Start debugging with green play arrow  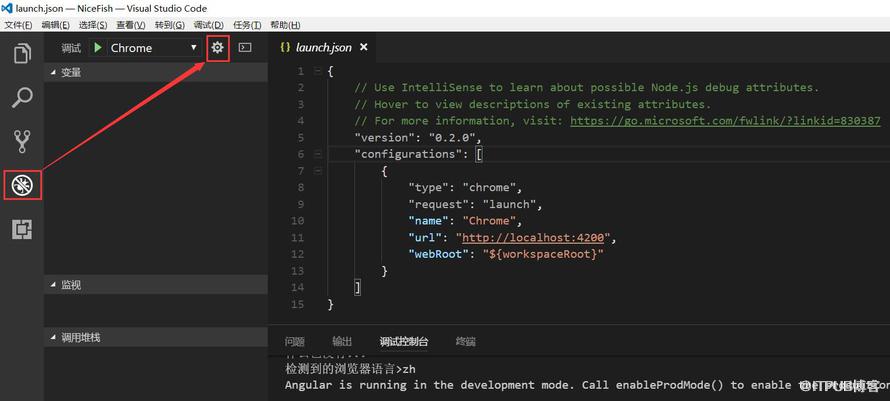(98, 48)
